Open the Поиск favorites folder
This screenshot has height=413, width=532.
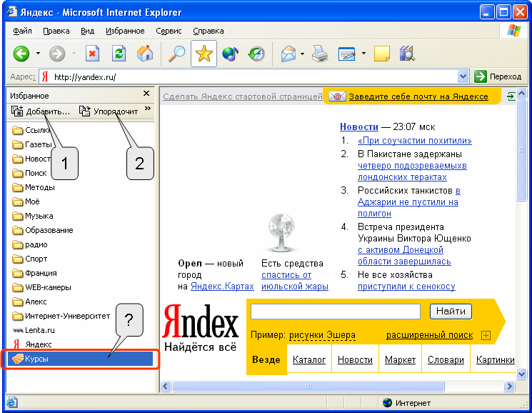[x=29, y=173]
